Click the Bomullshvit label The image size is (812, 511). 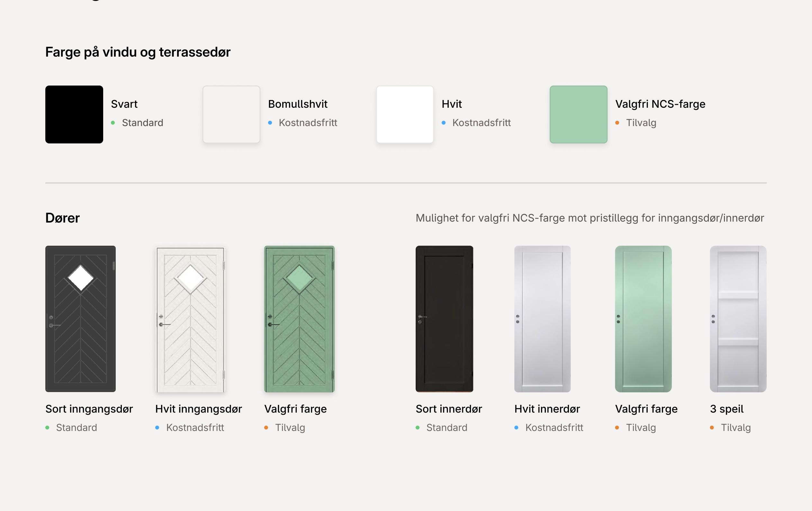pos(298,104)
